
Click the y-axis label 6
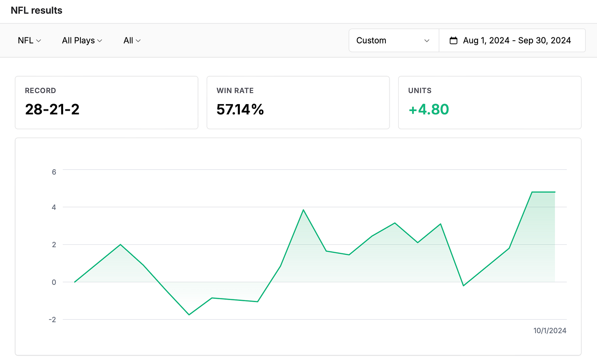point(54,172)
